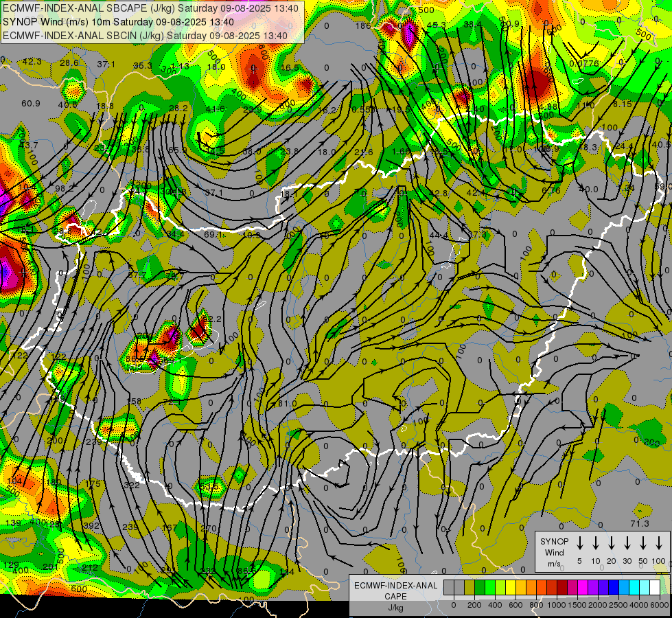The width and height of the screenshot is (672, 618).
Task: Pick the lime swatch in CAPE legend
Action: (x=490, y=588)
